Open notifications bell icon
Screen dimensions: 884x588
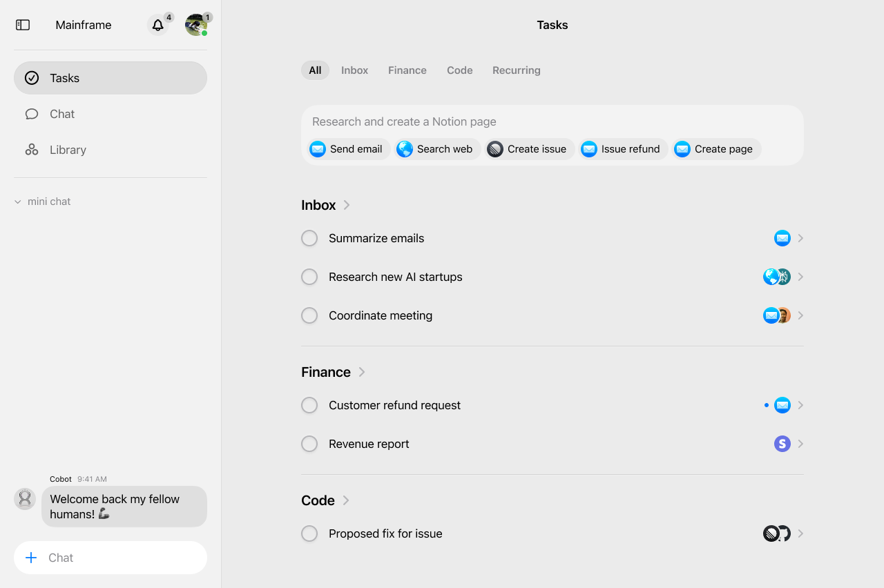[158, 26]
